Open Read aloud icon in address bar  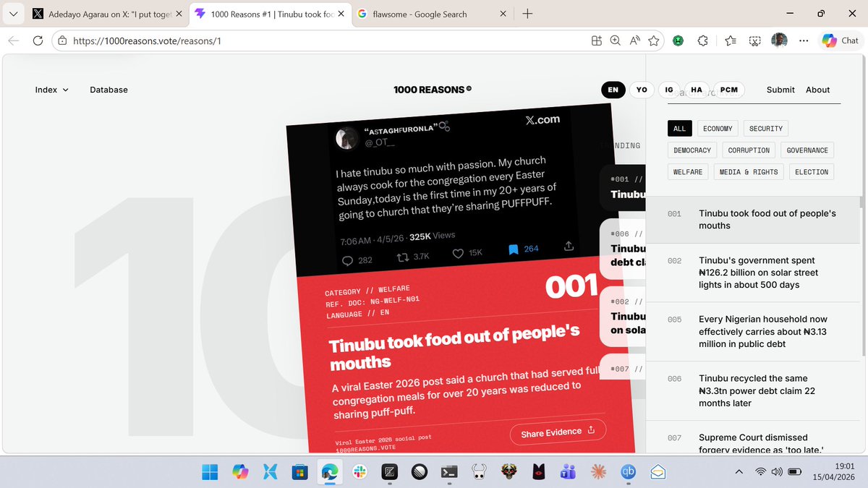(x=635, y=41)
